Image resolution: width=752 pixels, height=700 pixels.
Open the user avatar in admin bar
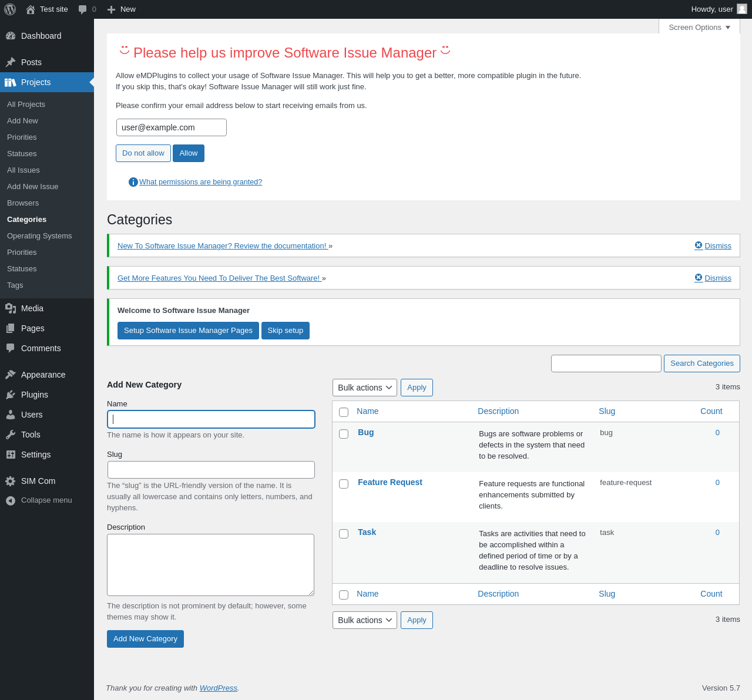click(x=742, y=9)
